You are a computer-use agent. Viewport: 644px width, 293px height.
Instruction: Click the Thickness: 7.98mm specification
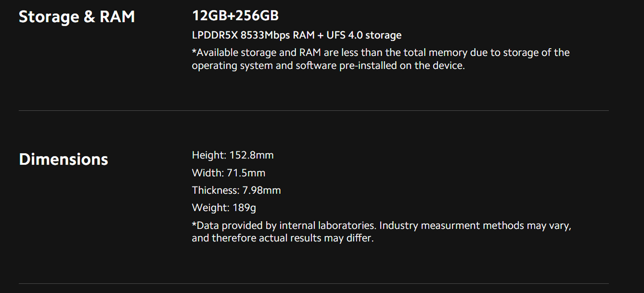[x=236, y=190]
